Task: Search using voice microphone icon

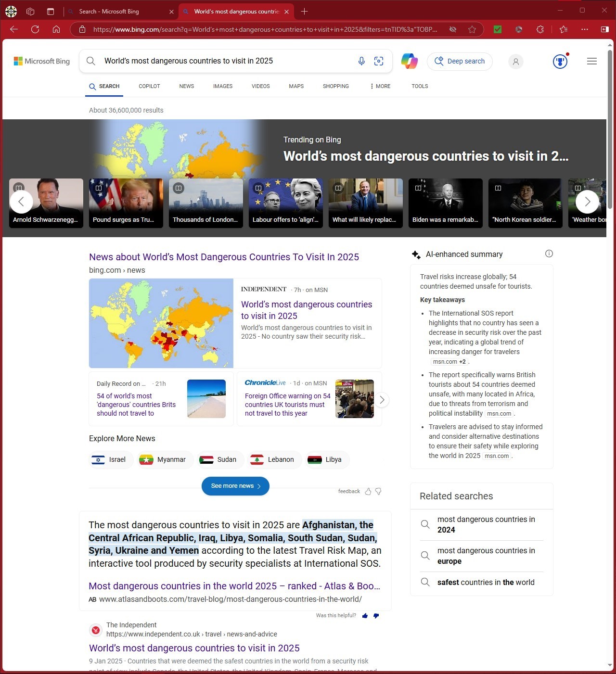Action: tap(361, 61)
